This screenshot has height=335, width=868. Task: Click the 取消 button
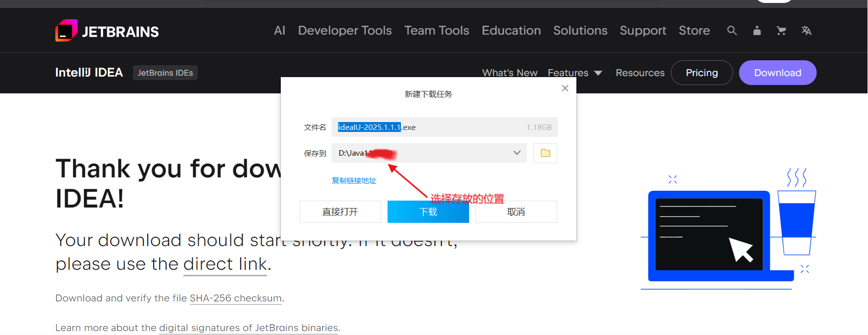(516, 212)
